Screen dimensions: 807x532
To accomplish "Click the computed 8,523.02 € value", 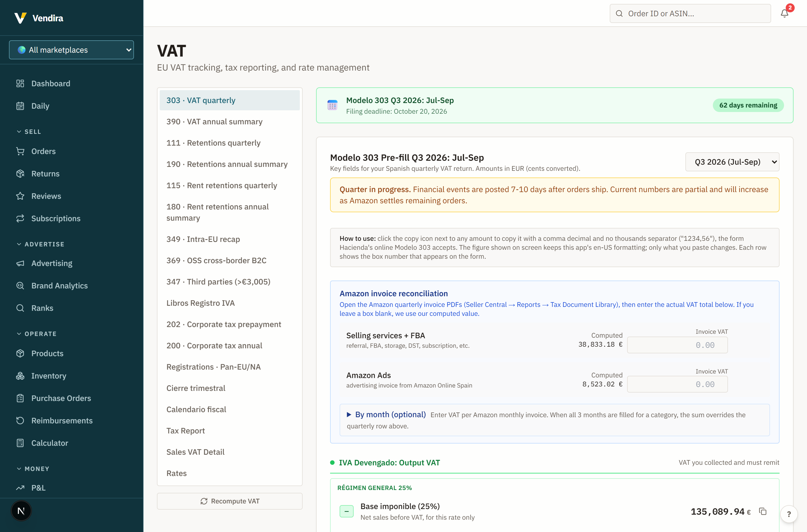I will 602,384.
